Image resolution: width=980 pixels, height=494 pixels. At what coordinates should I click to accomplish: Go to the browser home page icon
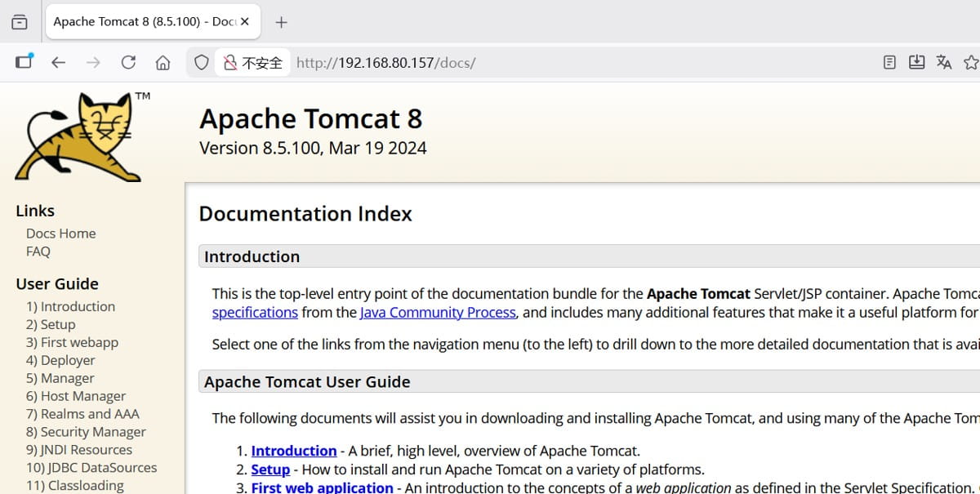[163, 62]
